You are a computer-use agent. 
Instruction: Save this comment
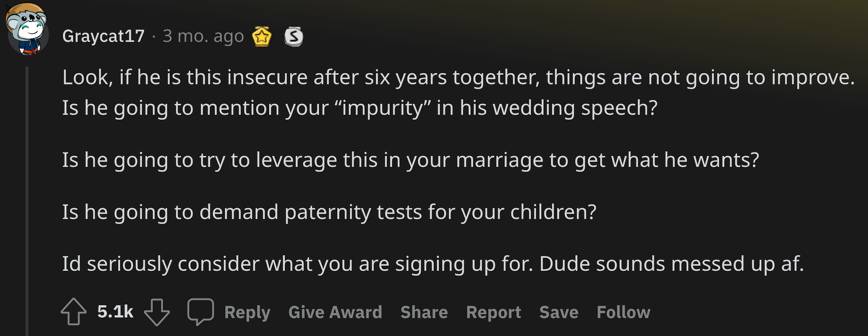coord(559,312)
